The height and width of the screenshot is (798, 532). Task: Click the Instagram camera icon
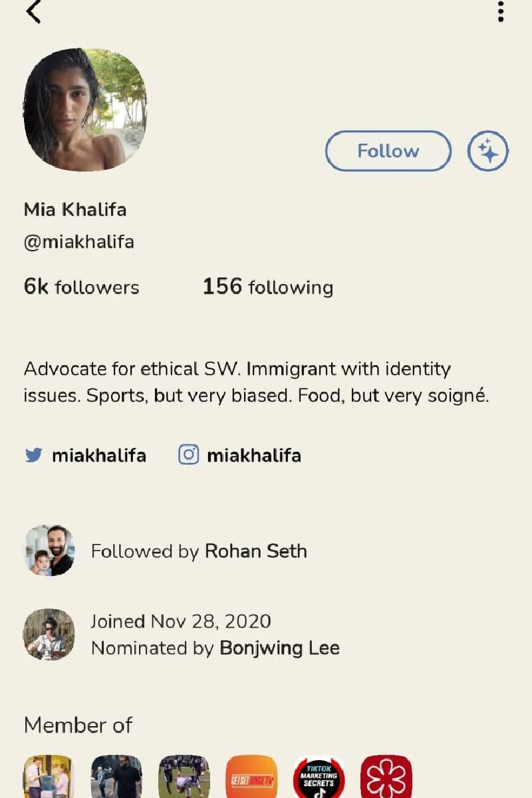188,455
